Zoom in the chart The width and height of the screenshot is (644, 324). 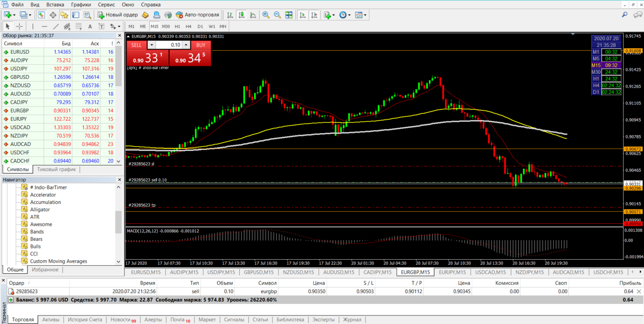tap(266, 15)
